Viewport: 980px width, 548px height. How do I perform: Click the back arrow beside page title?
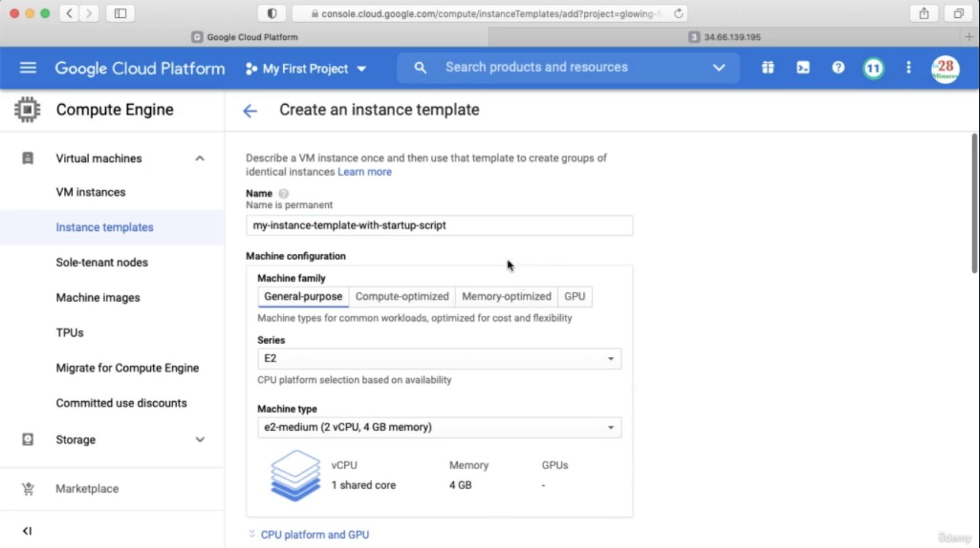coord(250,111)
